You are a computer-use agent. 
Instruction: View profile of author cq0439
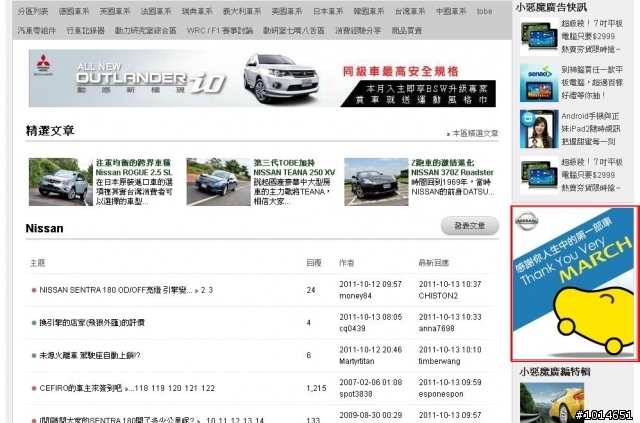352,328
